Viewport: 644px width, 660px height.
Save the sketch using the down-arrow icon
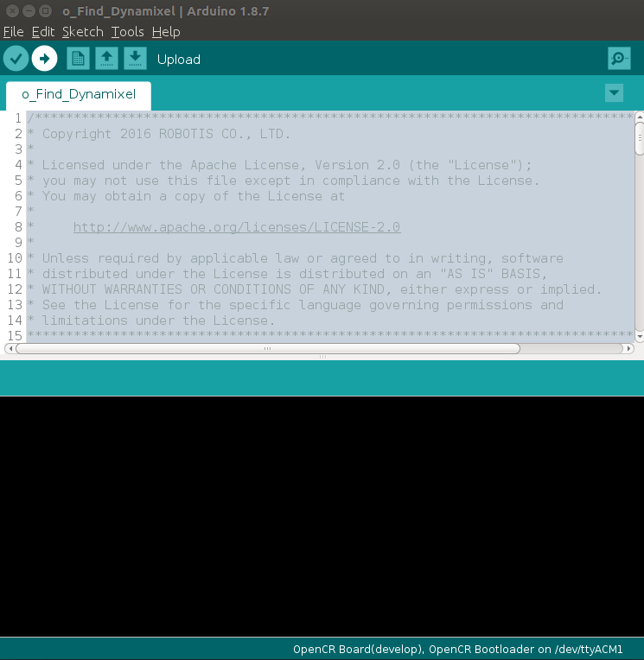click(135, 59)
